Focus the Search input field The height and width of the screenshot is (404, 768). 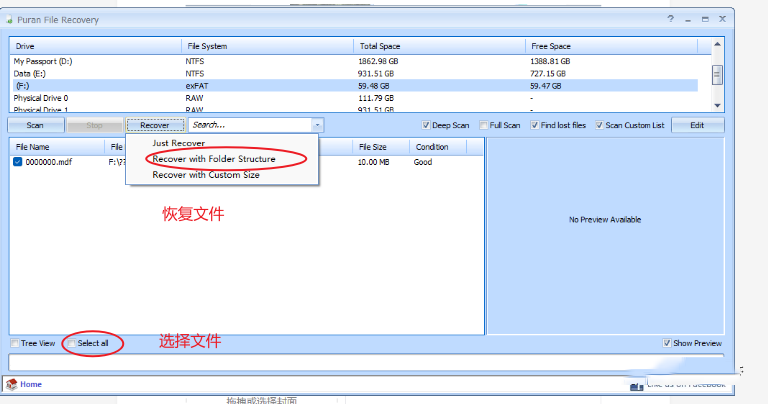(x=251, y=125)
